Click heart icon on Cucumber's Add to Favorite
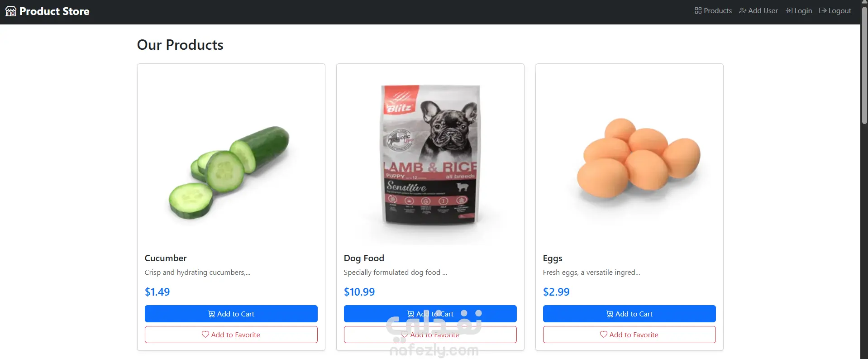This screenshot has height=359, width=868. [x=205, y=335]
